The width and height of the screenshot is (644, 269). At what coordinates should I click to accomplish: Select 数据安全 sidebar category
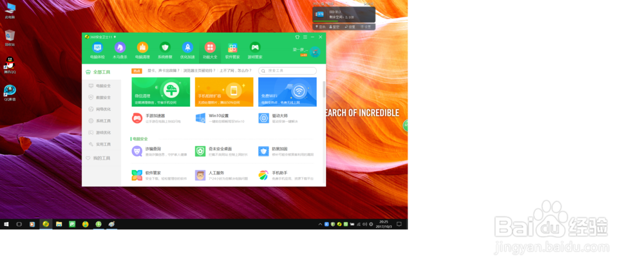[102, 97]
